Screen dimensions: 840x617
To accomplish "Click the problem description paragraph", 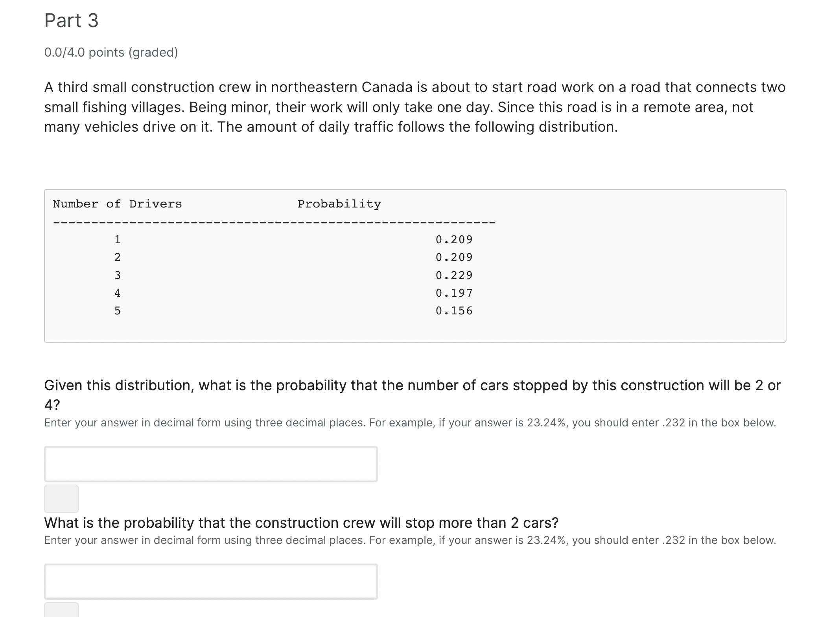I will pyautogui.click(x=393, y=107).
